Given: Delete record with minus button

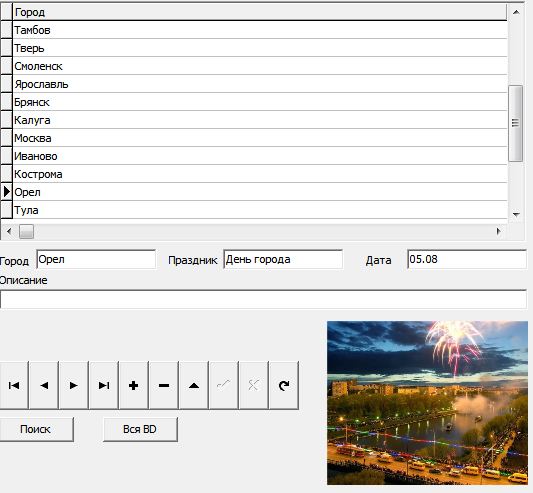Looking at the screenshot, I should pos(164,385).
